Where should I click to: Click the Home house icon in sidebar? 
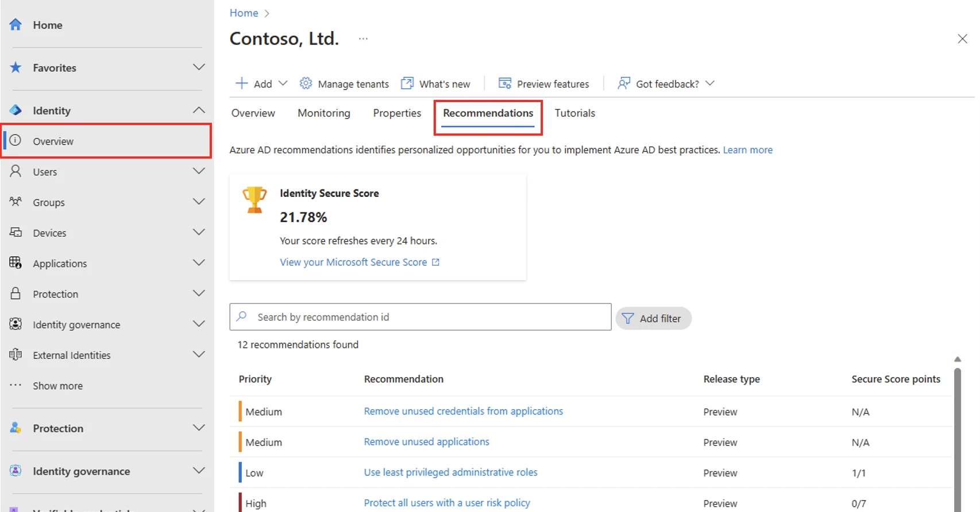tap(16, 25)
